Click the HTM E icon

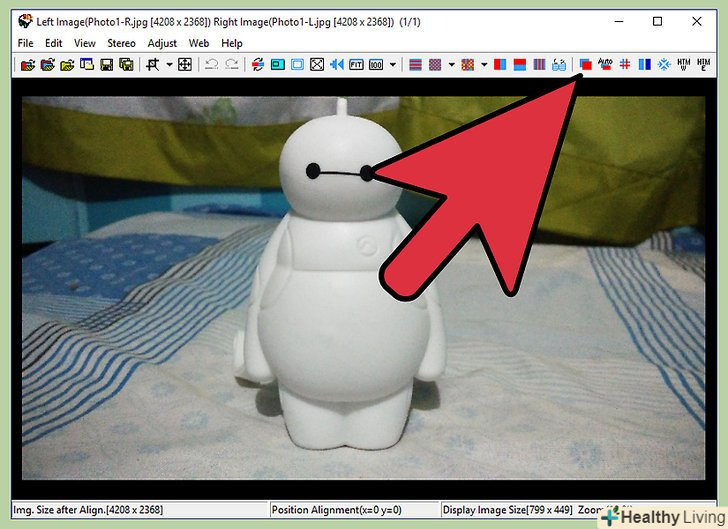point(703,65)
